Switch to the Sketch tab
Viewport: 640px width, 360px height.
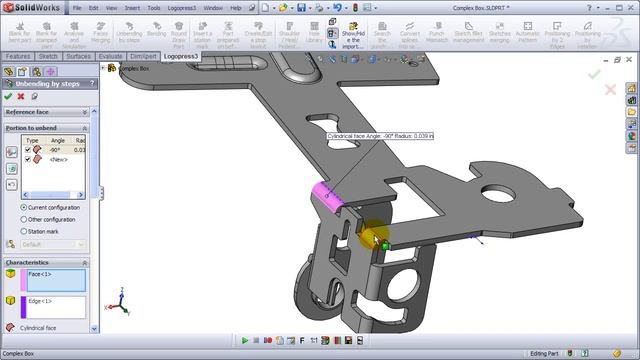pyautogui.click(x=48, y=56)
